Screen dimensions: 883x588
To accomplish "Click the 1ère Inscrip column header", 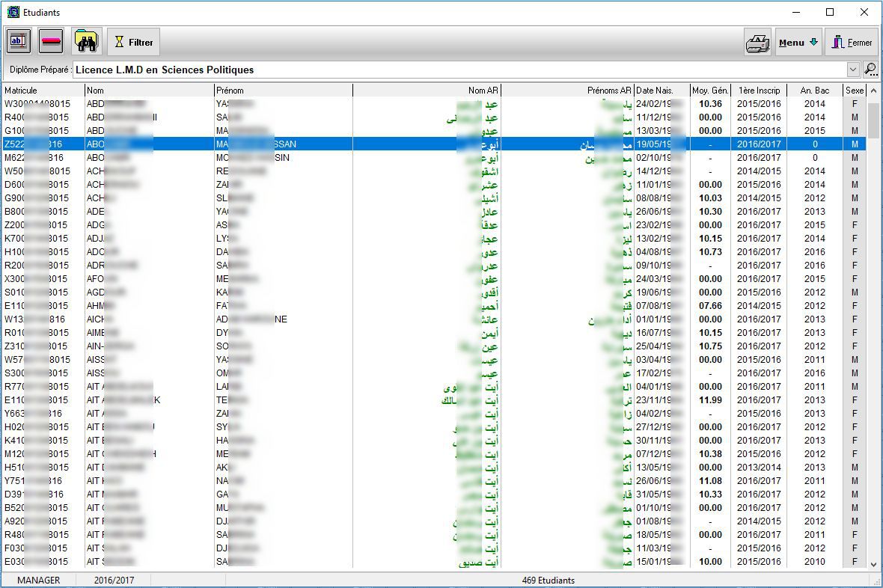I will (x=759, y=90).
